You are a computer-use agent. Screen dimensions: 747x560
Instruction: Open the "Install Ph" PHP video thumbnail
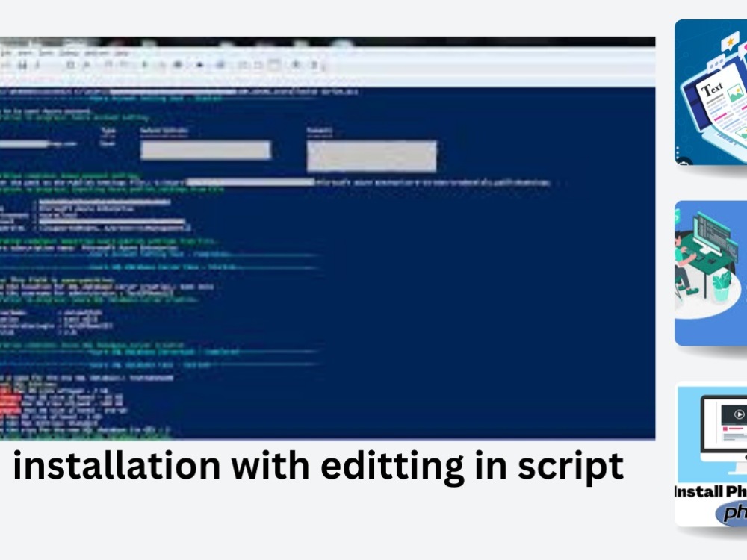(x=711, y=455)
